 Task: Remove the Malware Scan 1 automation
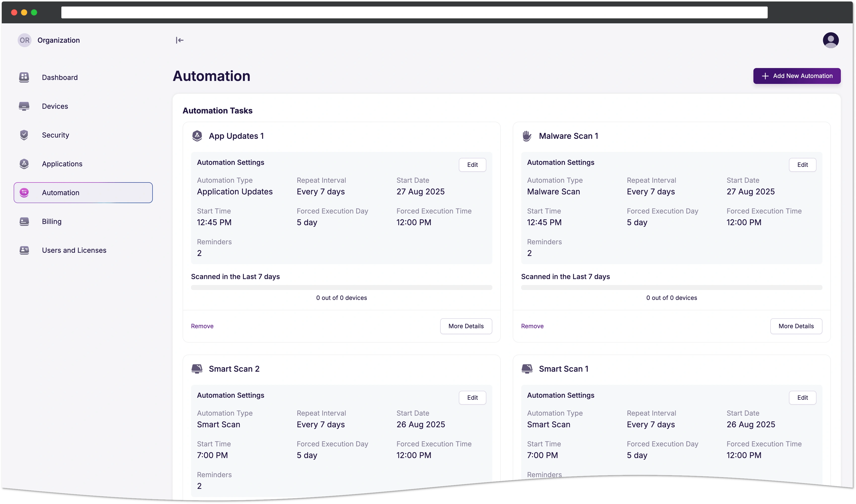tap(532, 326)
